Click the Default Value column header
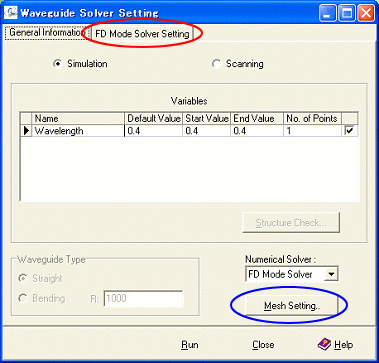 coord(154,118)
